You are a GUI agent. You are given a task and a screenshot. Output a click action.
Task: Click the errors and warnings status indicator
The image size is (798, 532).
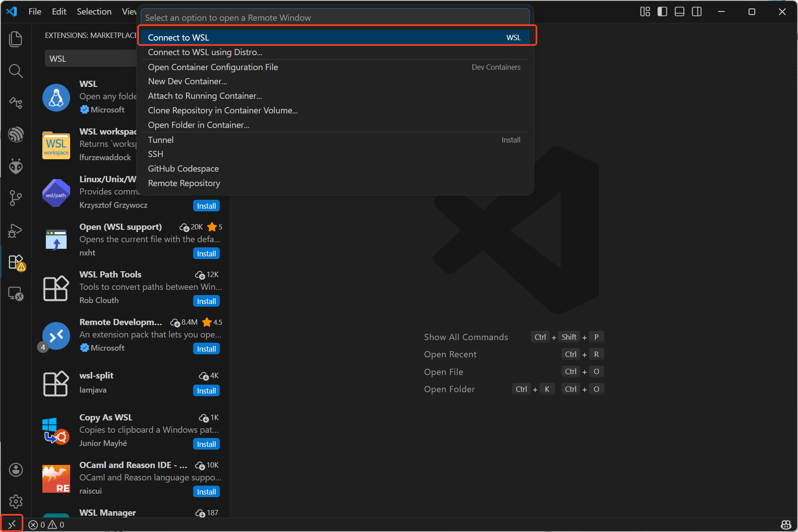click(x=46, y=525)
